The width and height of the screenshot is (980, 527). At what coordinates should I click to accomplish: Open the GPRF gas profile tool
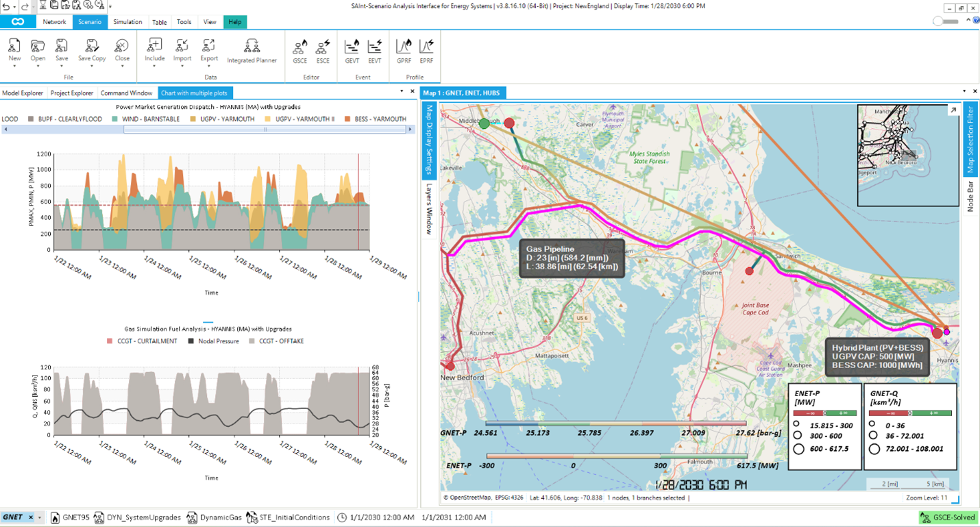[x=404, y=49]
